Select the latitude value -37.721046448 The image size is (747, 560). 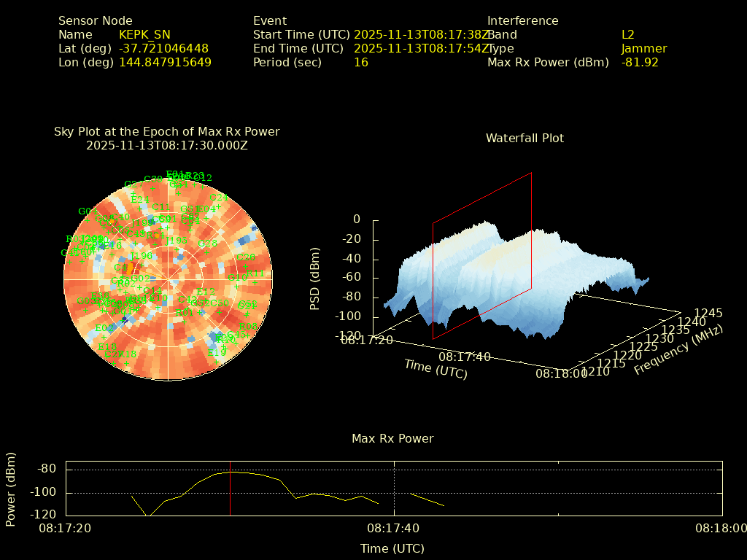(163, 49)
